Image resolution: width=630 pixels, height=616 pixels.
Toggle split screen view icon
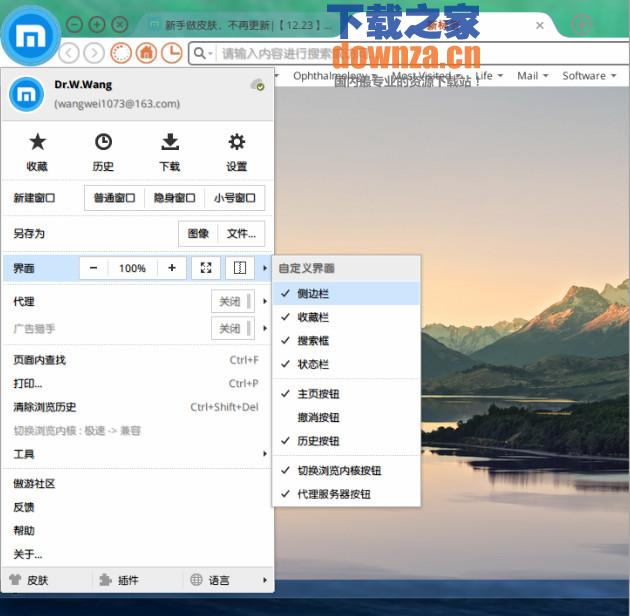tap(240, 268)
